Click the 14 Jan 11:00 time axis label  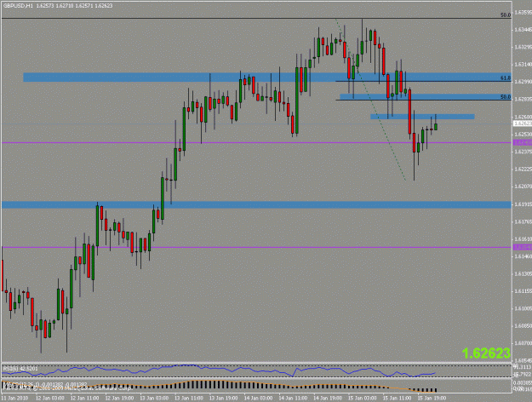pos(293,398)
